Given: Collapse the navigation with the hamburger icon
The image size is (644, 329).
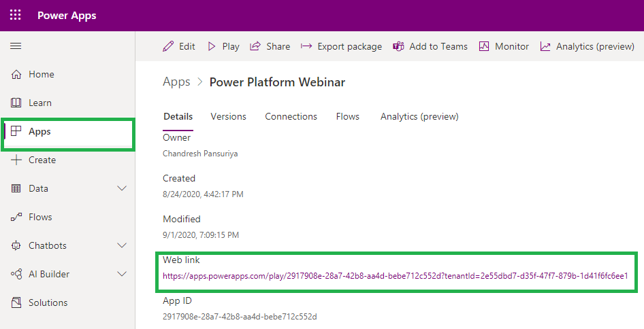Looking at the screenshot, I should click(x=16, y=46).
